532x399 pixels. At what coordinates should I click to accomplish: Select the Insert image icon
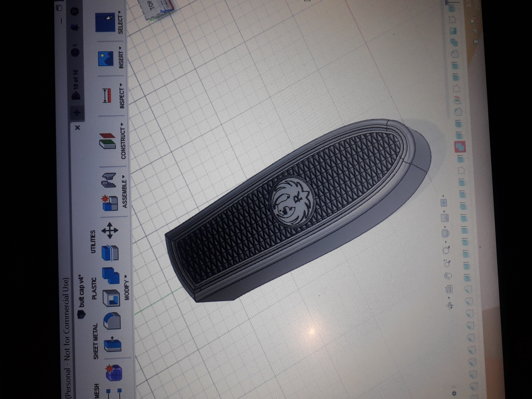[x=106, y=58]
